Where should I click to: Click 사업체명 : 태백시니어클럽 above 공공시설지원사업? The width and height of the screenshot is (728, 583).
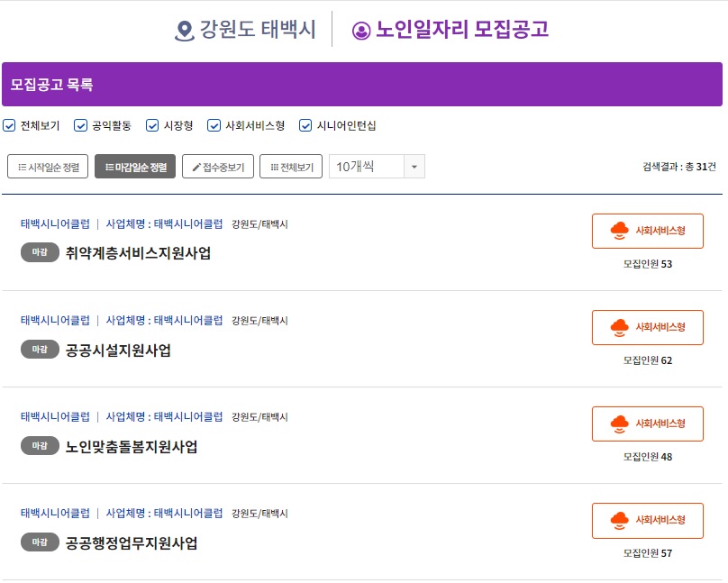(x=164, y=320)
